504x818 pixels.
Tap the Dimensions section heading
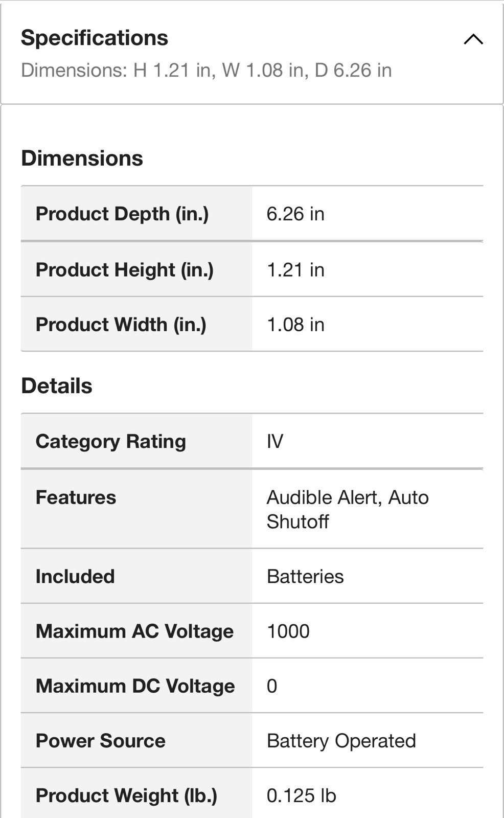click(x=82, y=158)
